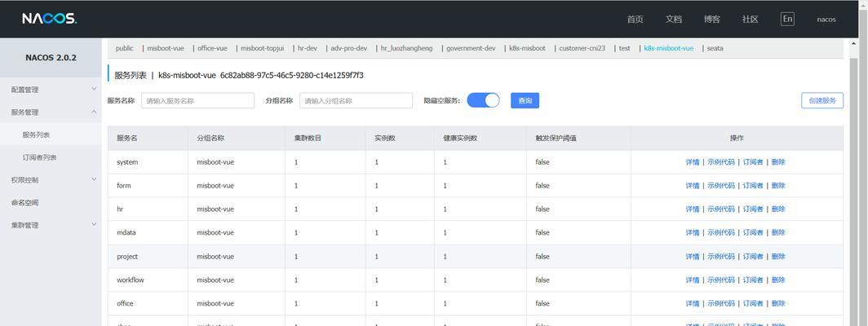
Task: Select the public namespace tab
Action: (x=125, y=48)
